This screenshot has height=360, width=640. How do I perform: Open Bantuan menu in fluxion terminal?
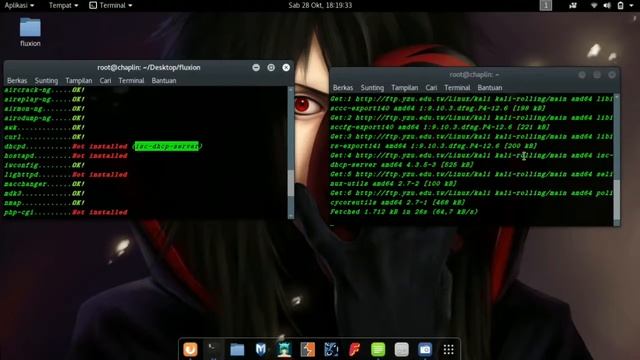coord(164,80)
